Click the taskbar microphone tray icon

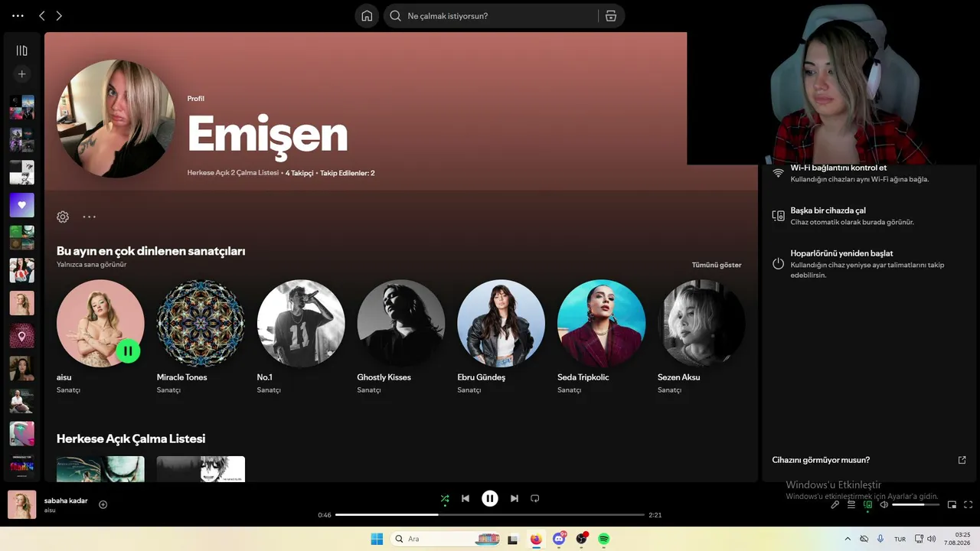pyautogui.click(x=880, y=539)
